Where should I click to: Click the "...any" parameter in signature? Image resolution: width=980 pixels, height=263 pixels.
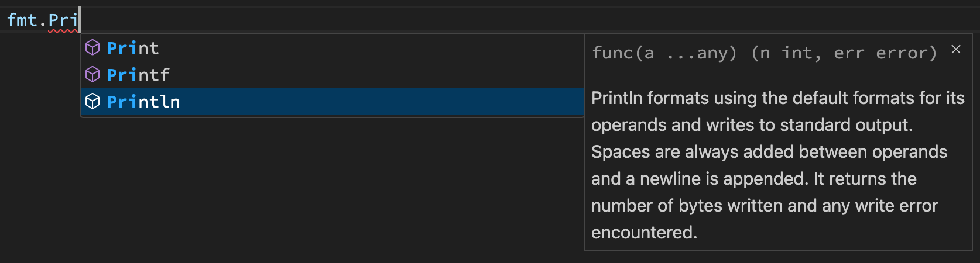pos(701,53)
